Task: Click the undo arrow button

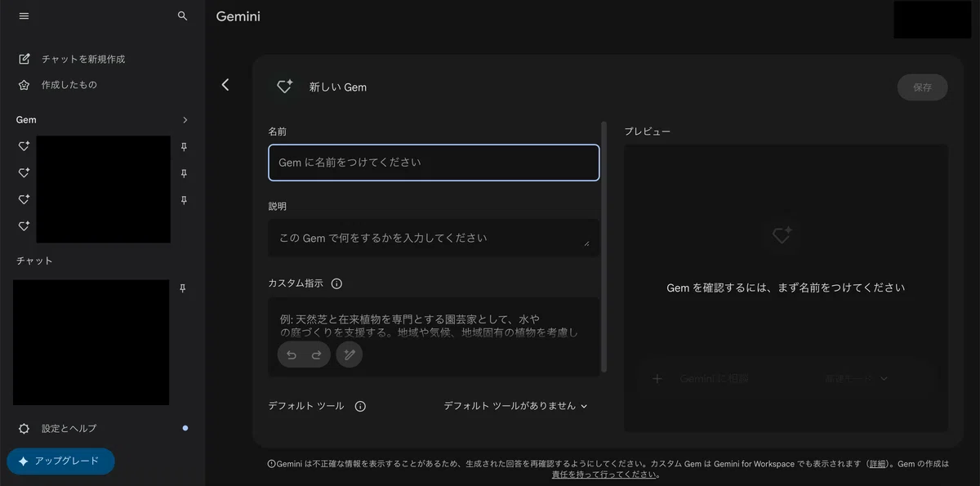Action: 292,354
